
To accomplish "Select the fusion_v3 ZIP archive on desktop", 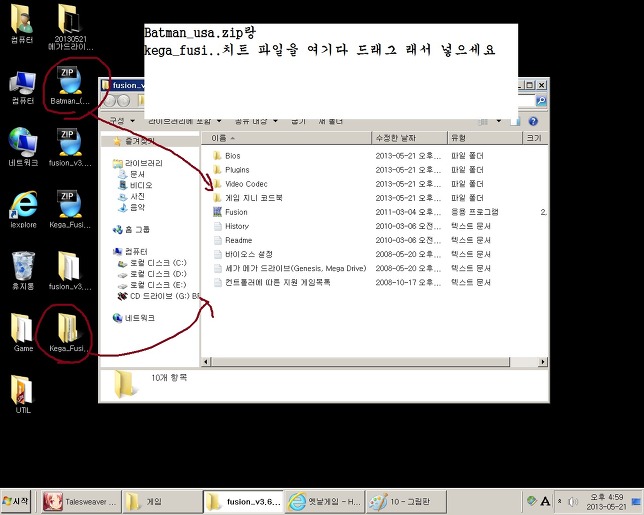I will pyautogui.click(x=70, y=147).
